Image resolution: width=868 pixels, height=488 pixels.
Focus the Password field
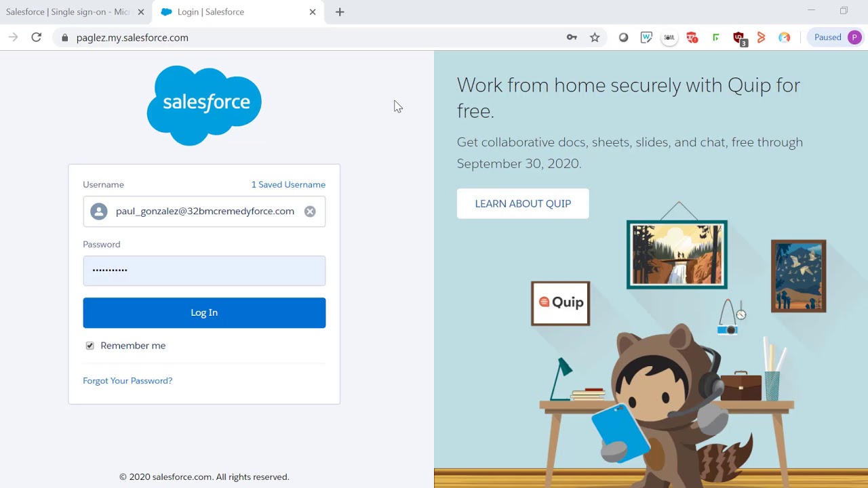click(x=204, y=270)
